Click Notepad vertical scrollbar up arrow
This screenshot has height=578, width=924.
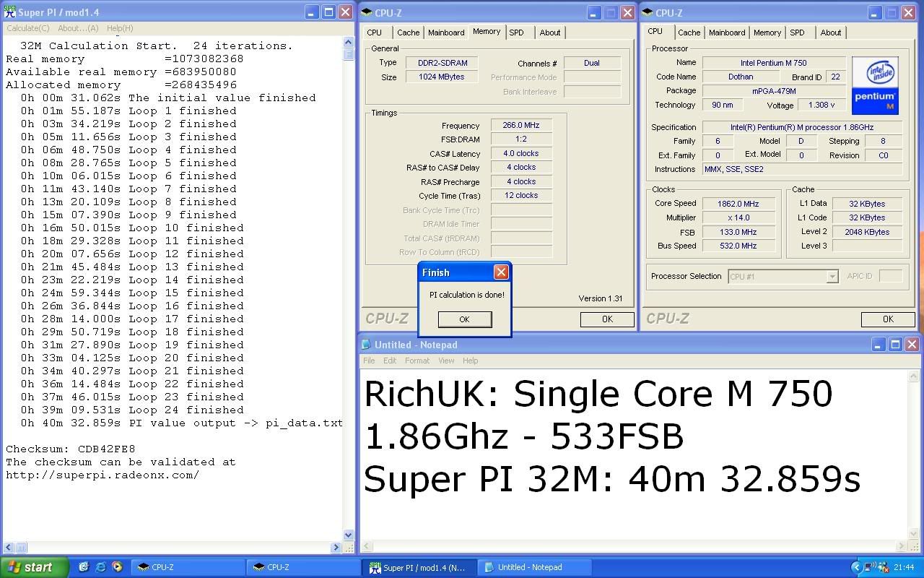pyautogui.click(x=913, y=374)
